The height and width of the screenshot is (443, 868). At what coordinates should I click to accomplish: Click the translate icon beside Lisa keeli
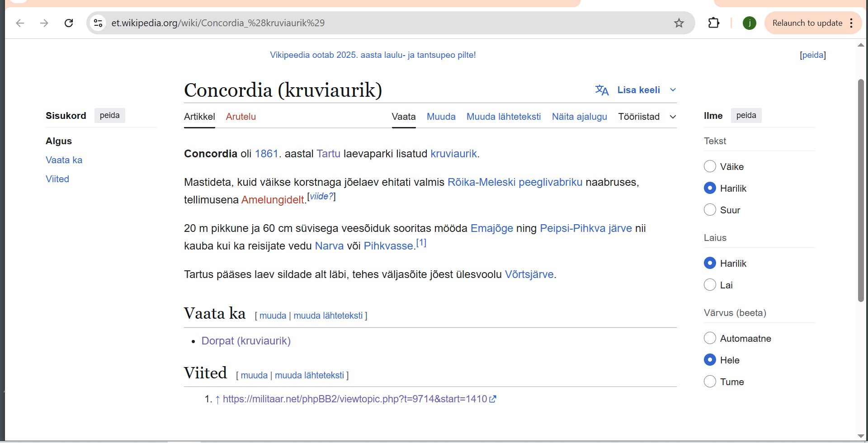coord(602,90)
